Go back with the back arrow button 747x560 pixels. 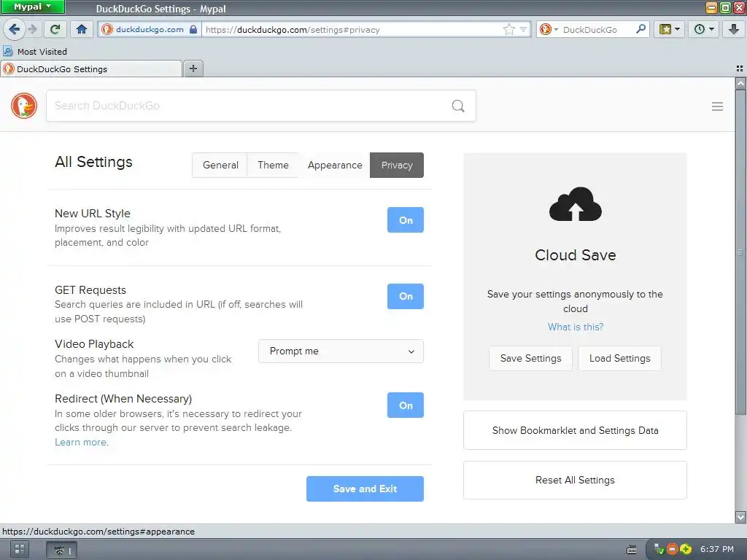[15, 29]
